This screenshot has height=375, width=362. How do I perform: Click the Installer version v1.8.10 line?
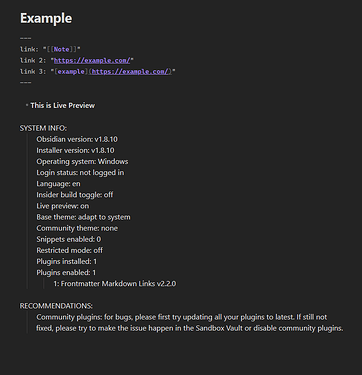coord(75,150)
